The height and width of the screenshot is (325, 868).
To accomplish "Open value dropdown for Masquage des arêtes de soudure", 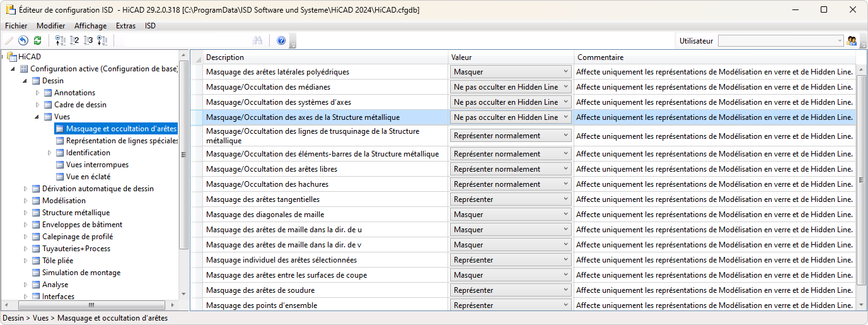I will [511, 290].
